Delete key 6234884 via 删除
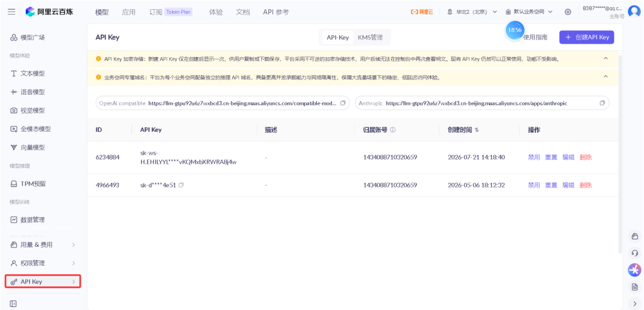Screen dimensions: 644x310 click(x=585, y=157)
